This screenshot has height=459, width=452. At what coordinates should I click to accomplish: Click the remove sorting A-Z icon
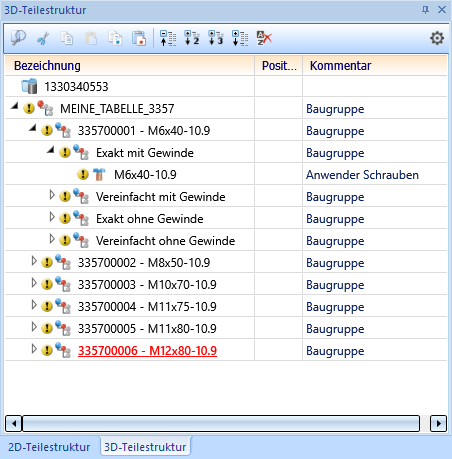pos(264,38)
